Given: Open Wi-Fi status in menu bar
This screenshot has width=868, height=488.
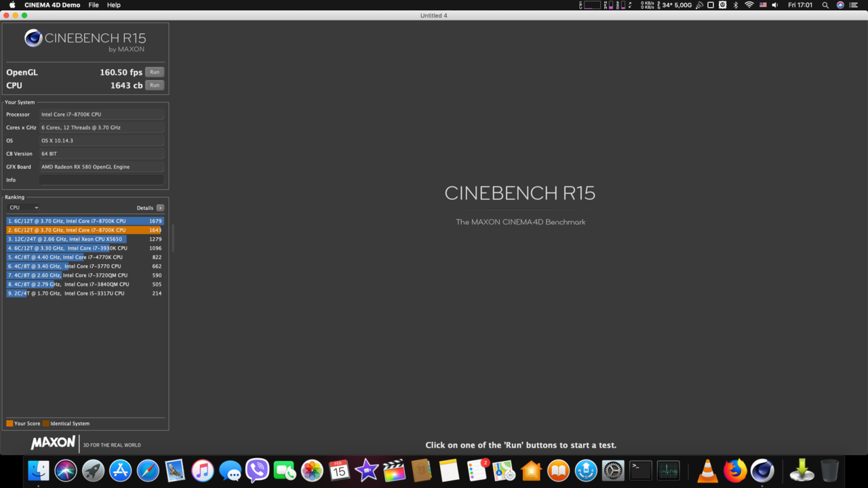Looking at the screenshot, I should 749,5.
